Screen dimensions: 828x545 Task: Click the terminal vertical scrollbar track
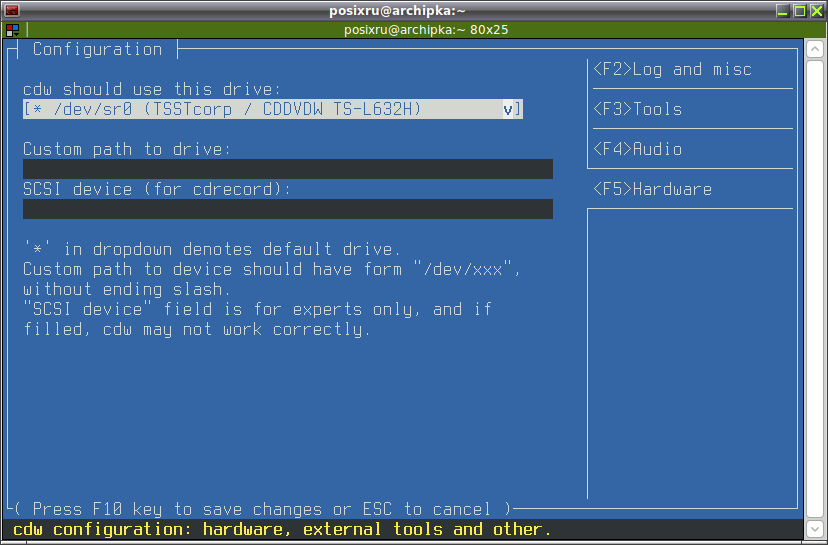pos(815,289)
